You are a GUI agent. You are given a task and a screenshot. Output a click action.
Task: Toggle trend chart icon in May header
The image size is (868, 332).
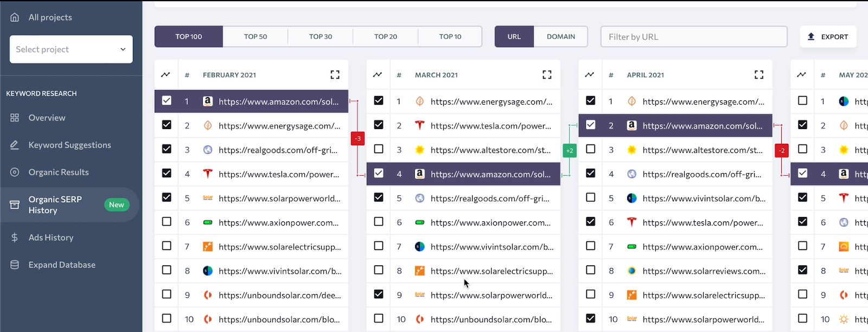801,75
